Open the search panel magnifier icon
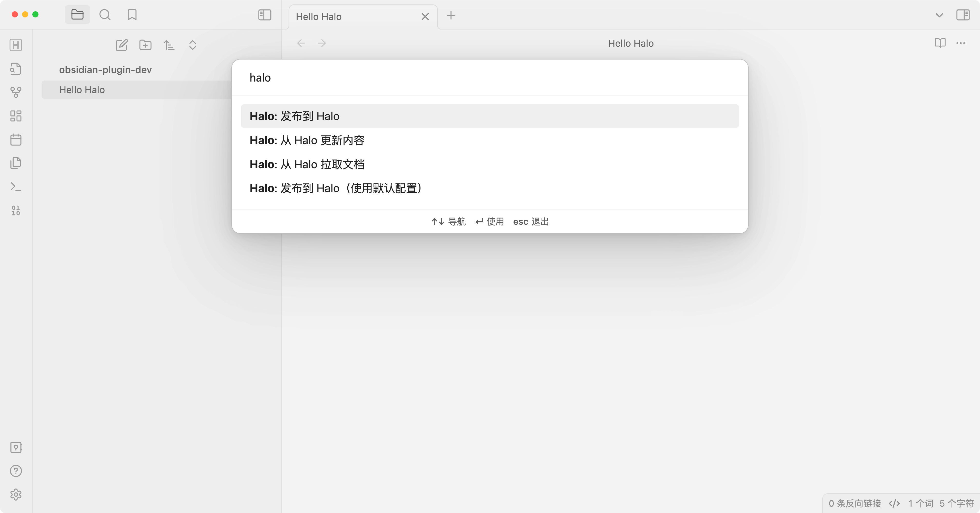Screen dimensions: 980x513 pos(105,15)
